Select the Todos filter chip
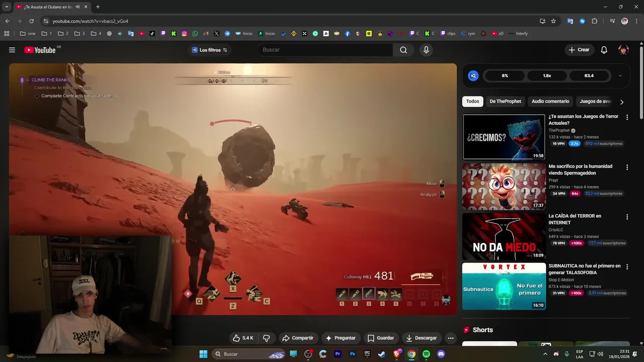The image size is (644, 362). pyautogui.click(x=472, y=101)
